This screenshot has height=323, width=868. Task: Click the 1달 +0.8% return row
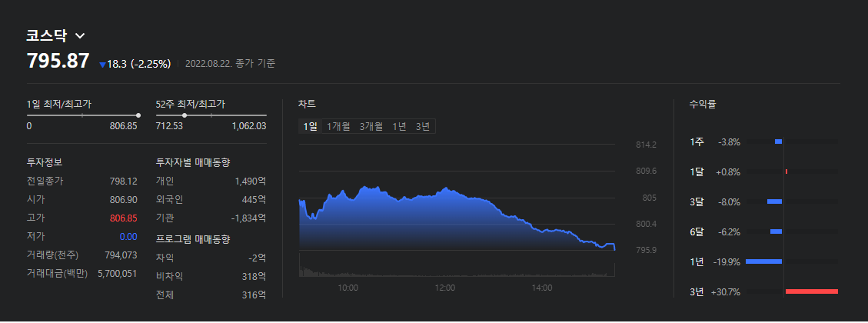[764, 171]
